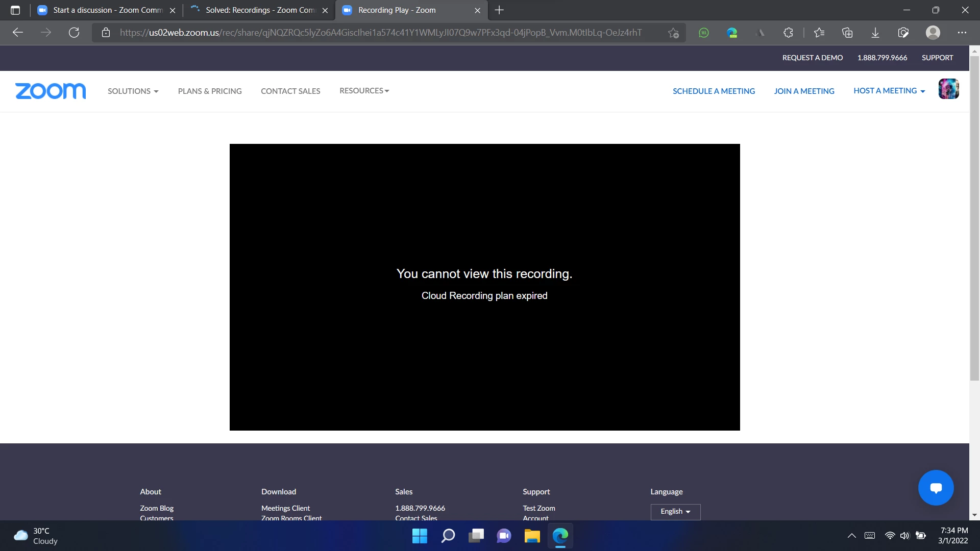Image resolution: width=980 pixels, height=551 pixels.
Task: Click Plans & Pricing link
Action: (x=210, y=91)
